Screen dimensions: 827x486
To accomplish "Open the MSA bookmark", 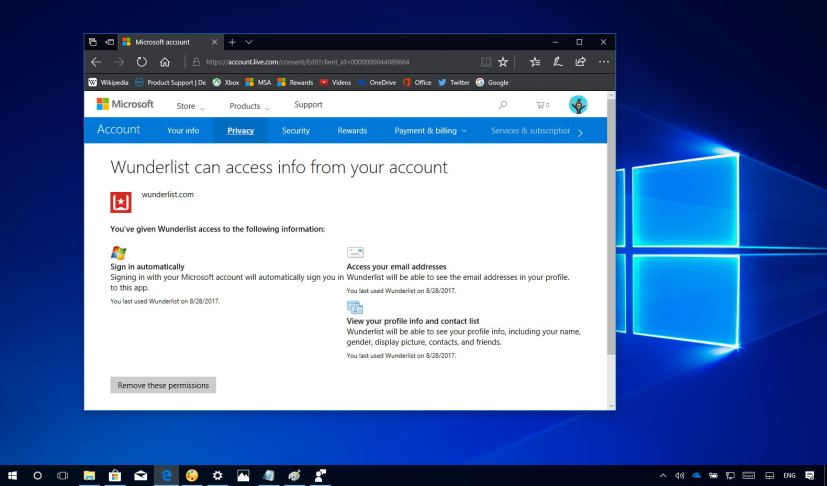I will 258,82.
